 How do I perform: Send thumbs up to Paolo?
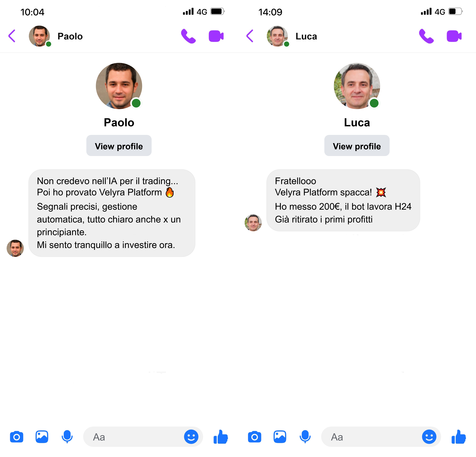click(221, 437)
